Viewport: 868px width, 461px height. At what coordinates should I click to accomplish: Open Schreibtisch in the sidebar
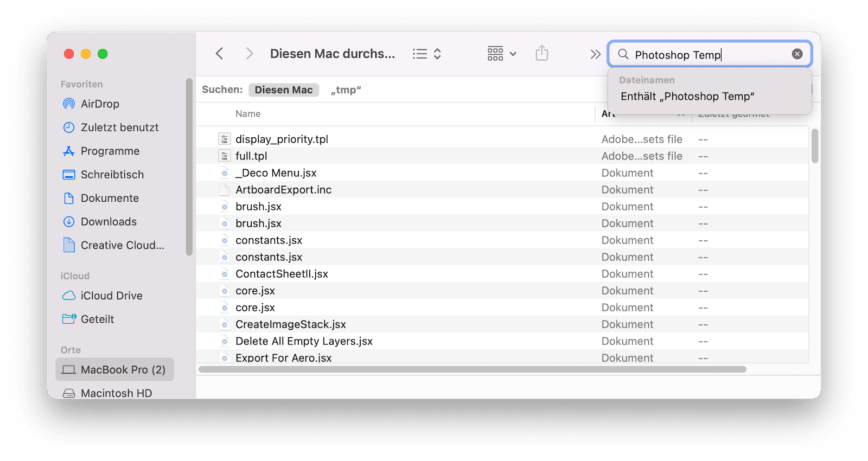click(x=112, y=175)
